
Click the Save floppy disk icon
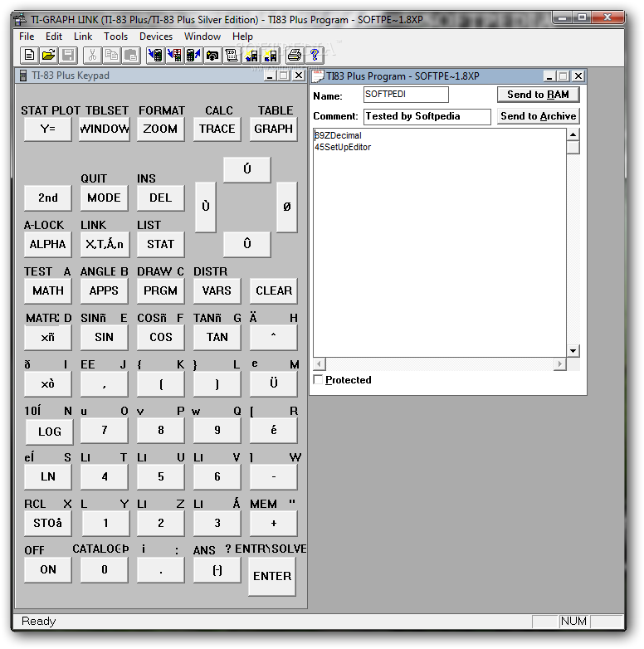click(68, 55)
